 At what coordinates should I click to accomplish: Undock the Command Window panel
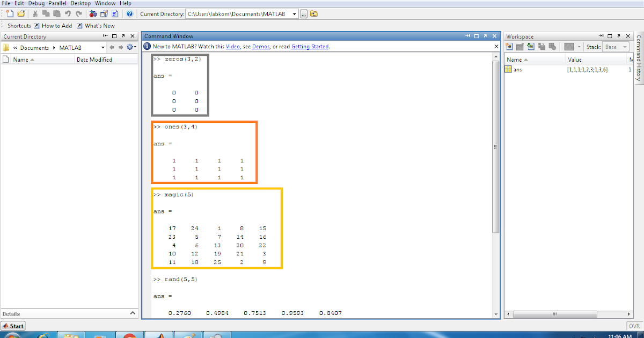[486, 36]
